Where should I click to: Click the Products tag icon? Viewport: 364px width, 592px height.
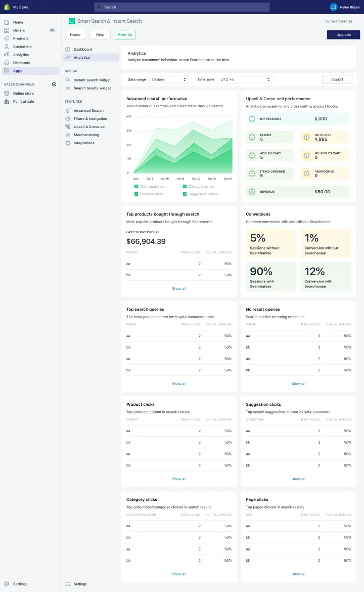[x=7, y=38]
